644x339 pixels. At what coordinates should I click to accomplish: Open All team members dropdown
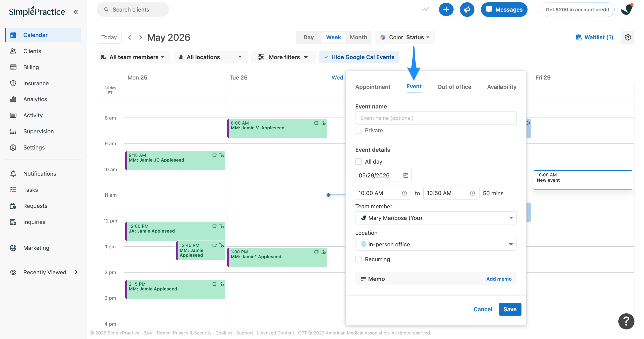133,57
